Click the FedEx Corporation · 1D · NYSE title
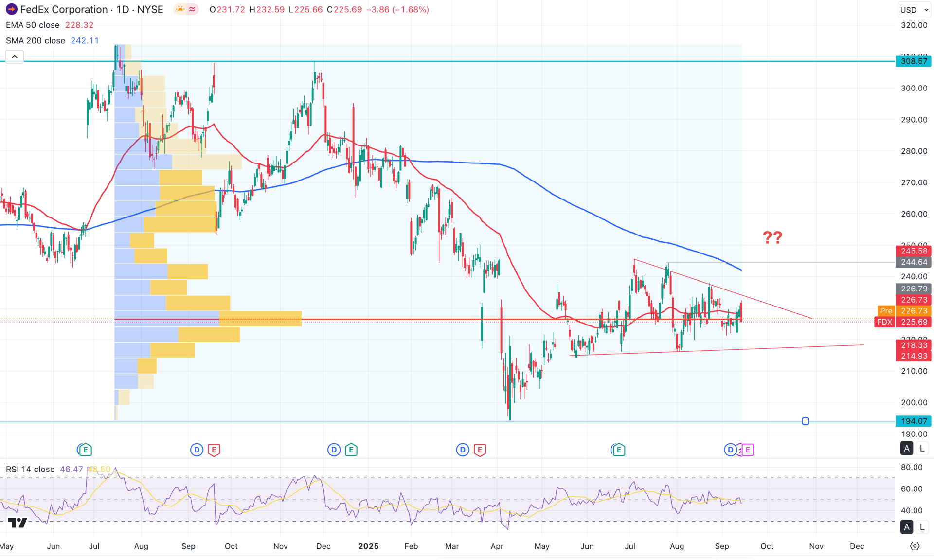The width and height of the screenshot is (934, 560). tap(91, 10)
